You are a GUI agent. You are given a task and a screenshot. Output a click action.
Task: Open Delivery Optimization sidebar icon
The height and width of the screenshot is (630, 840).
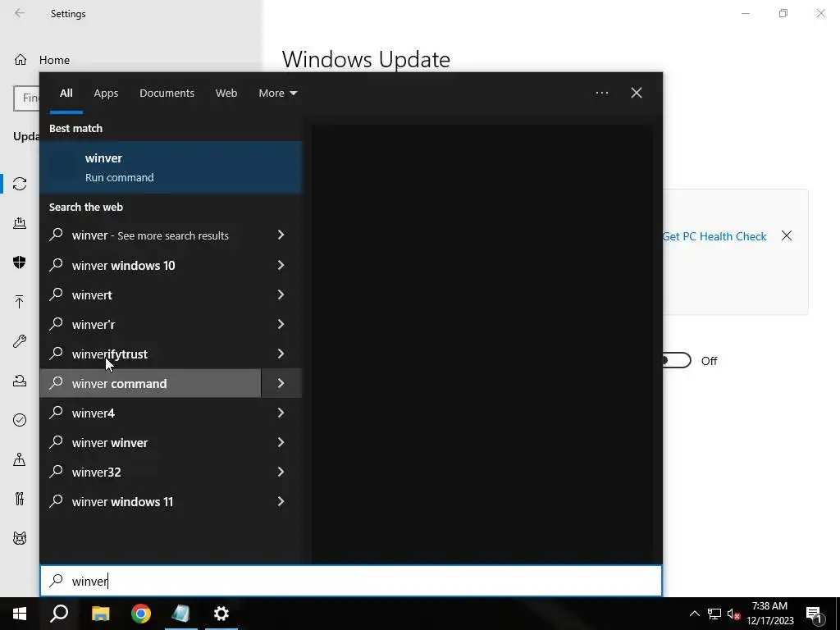pyautogui.click(x=20, y=223)
